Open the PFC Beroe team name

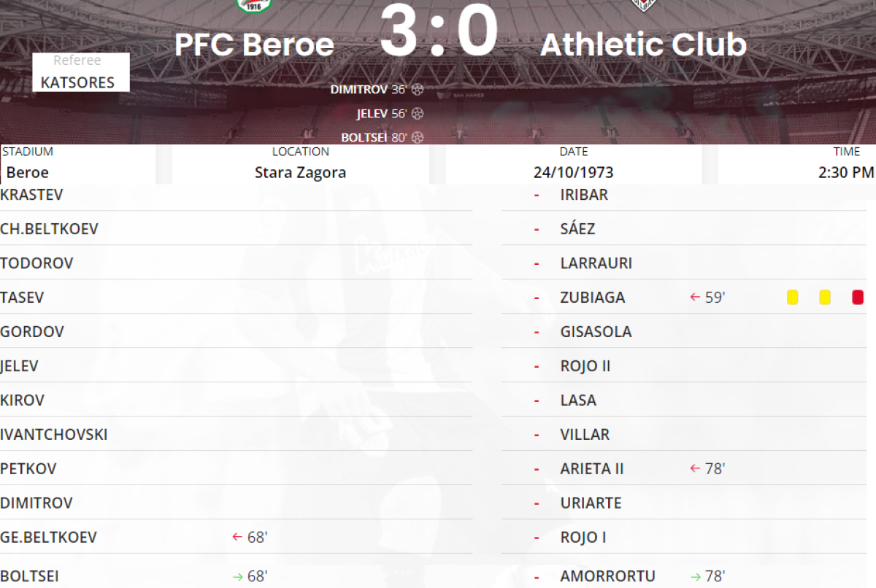click(254, 45)
